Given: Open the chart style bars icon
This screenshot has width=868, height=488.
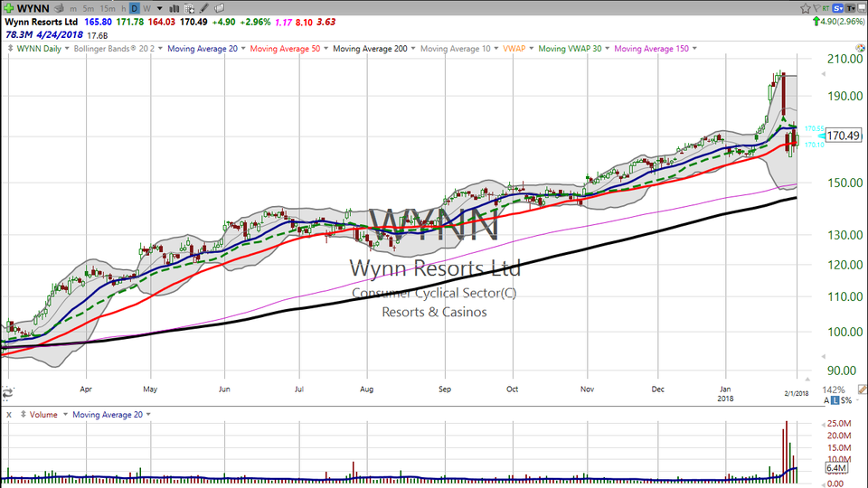Looking at the screenshot, I should click(x=174, y=8).
